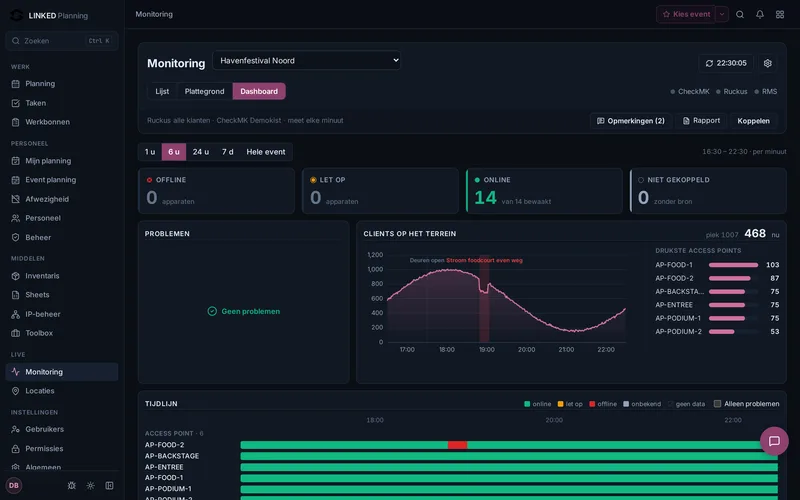Viewport: 800px width, 500px height.
Task: Collapse sidebar with panel icon
Action: point(109,485)
